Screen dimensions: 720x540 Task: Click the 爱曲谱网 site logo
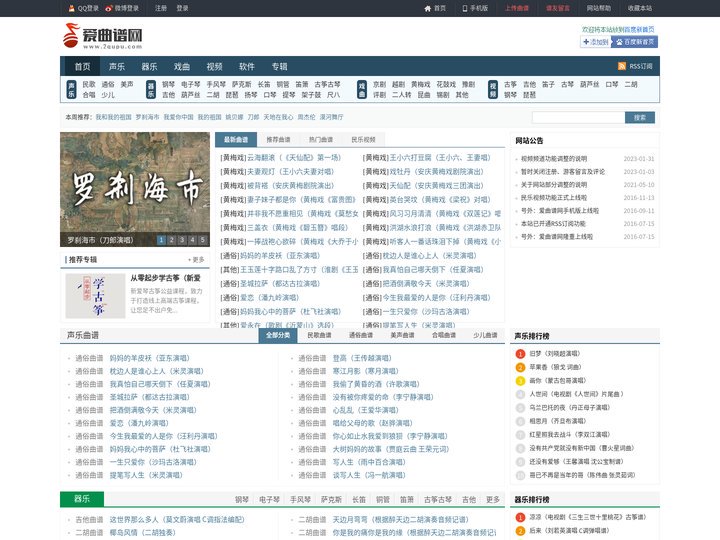(x=102, y=36)
